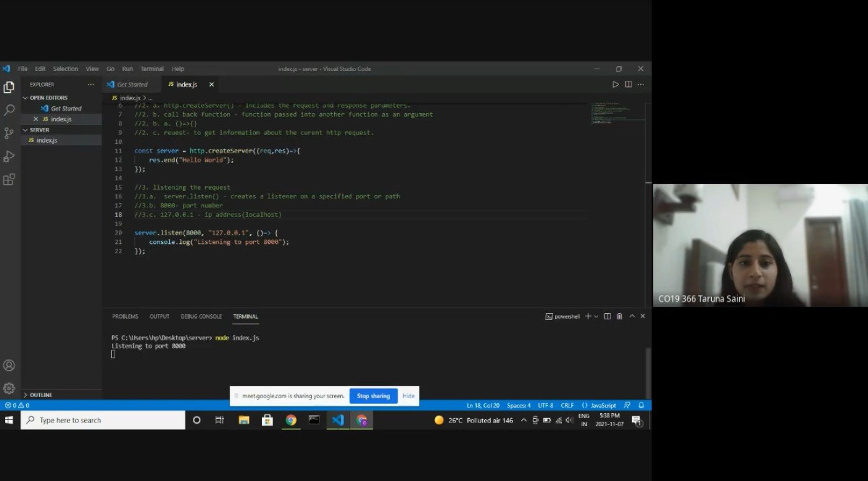Click the Stop sharing button
Screen dimensions: 868x481
[373, 396]
